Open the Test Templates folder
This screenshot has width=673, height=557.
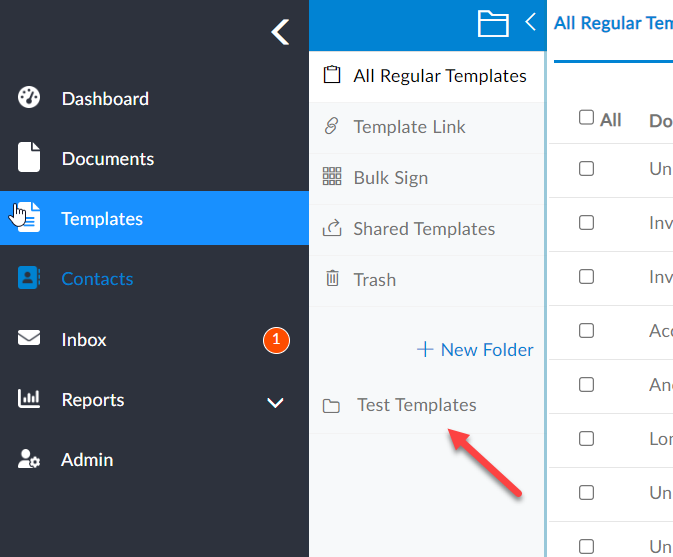(x=427, y=406)
